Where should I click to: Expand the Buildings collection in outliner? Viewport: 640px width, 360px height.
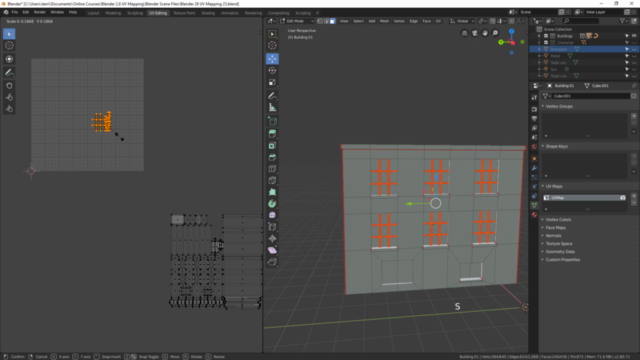click(539, 36)
